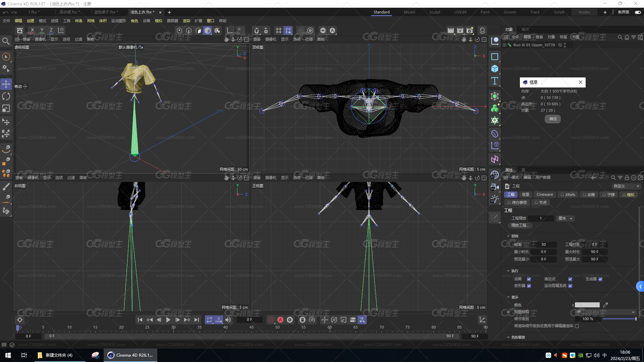644x362 pixels.
Task: Open the Standard tab in top toolbar
Action: coord(381,12)
